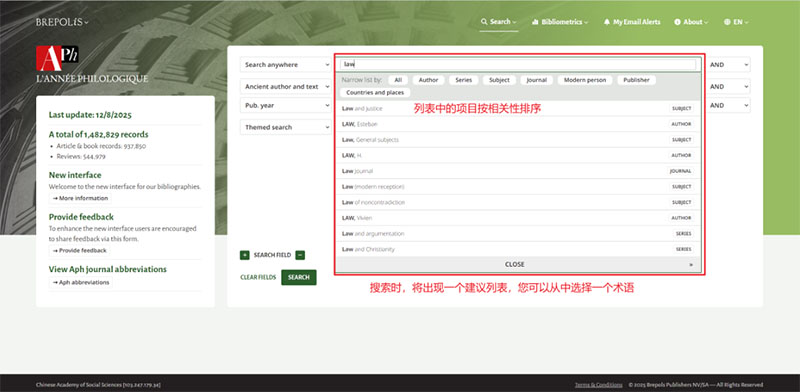Narrow suggestion list by Author
This screenshot has width=800, height=392.
(429, 80)
